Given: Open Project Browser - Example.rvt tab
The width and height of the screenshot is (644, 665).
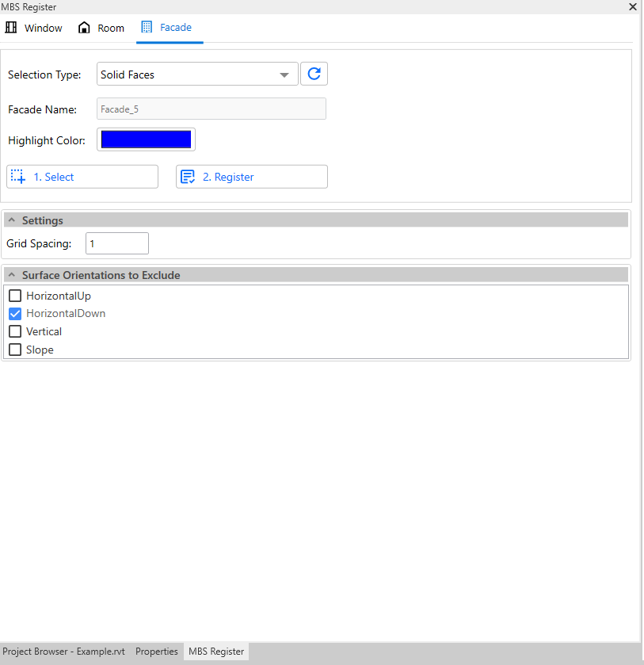Looking at the screenshot, I should point(65,652).
